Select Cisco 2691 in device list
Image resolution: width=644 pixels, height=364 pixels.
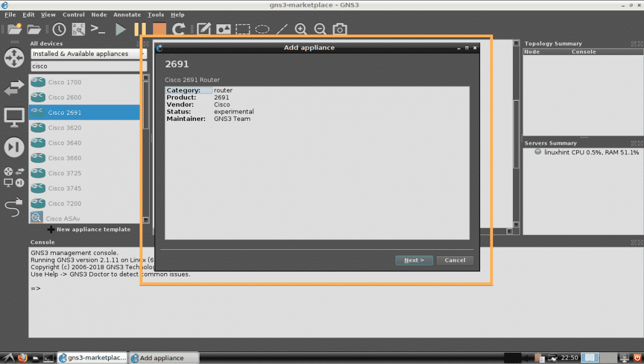(x=84, y=112)
